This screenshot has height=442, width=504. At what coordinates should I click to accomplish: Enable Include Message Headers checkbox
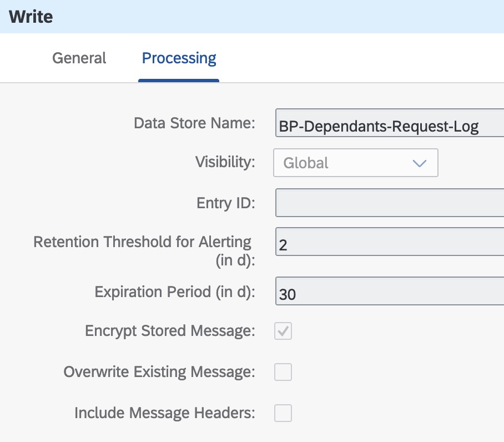[x=283, y=413]
